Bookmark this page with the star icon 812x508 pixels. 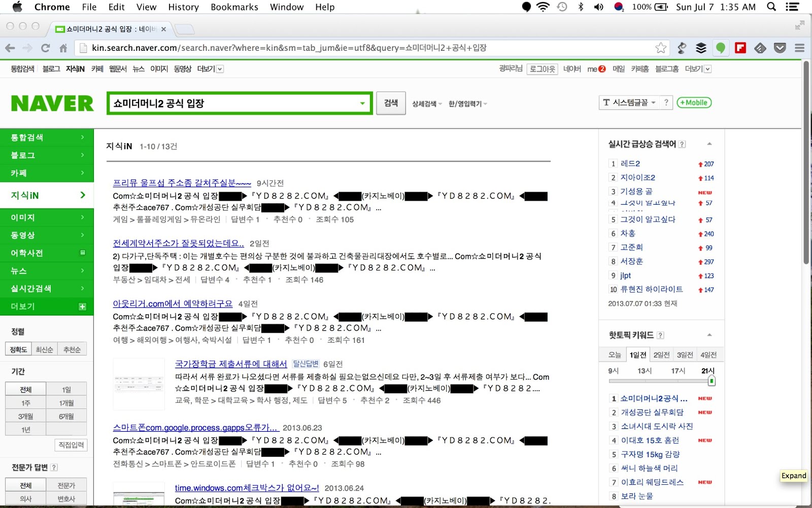click(x=661, y=48)
